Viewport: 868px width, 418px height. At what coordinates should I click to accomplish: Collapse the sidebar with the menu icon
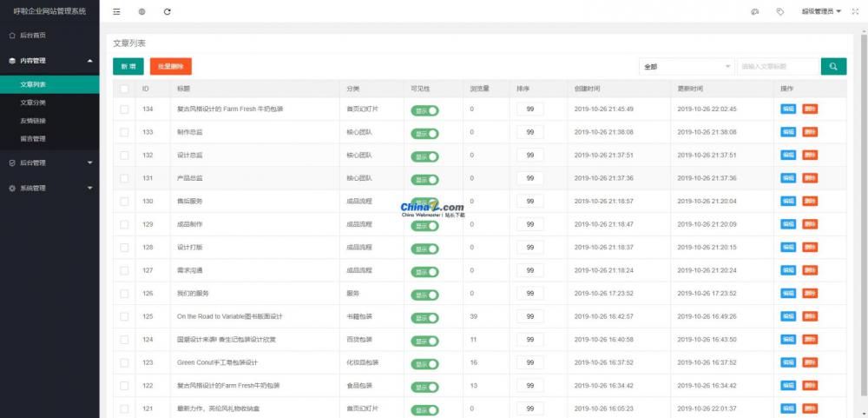116,11
